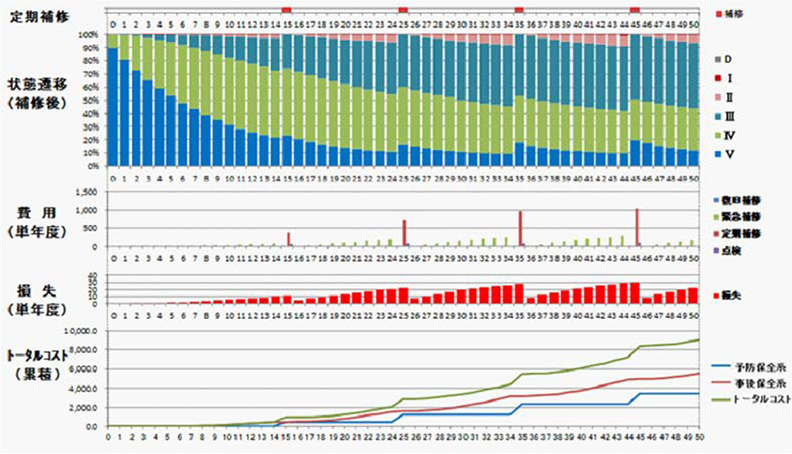Click the year 35 repair marker at top
This screenshot has height=454, width=792.
click(x=519, y=9)
